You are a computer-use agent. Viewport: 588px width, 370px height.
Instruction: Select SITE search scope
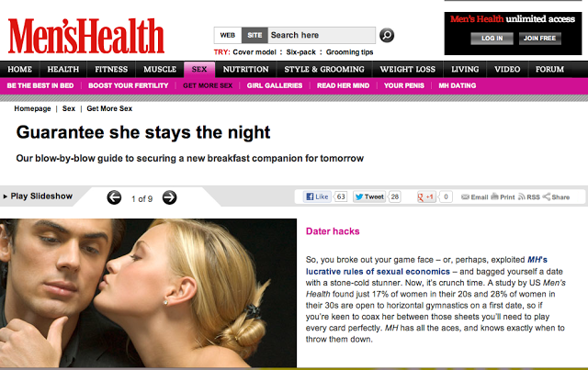(254, 35)
